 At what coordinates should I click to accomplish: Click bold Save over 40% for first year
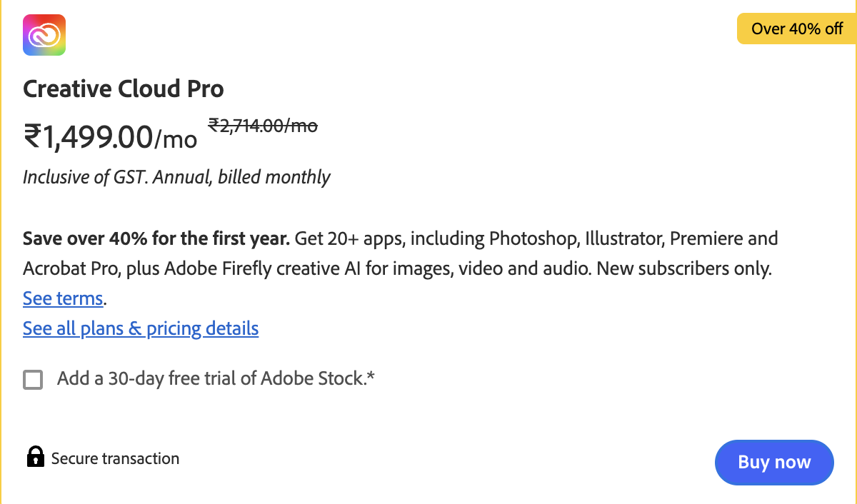156,238
